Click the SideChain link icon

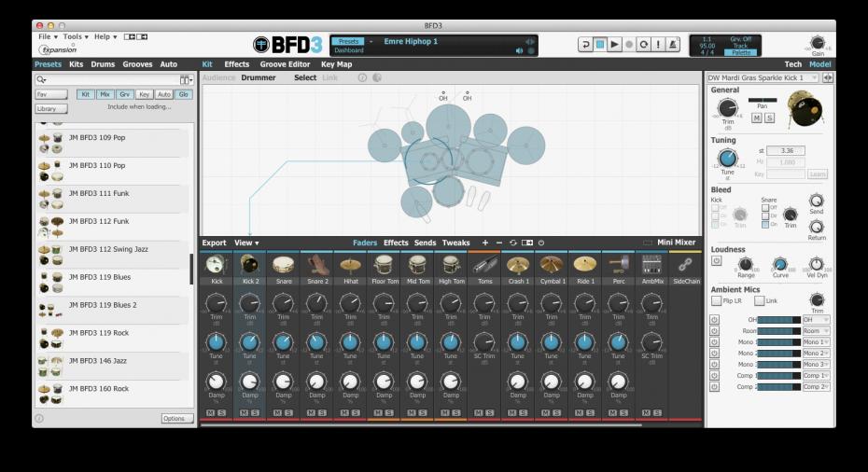tap(685, 265)
